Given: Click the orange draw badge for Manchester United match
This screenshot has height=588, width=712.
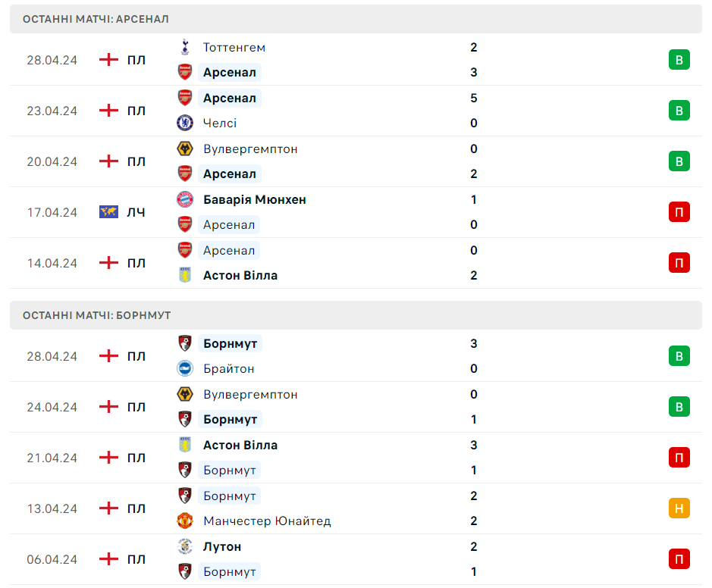Looking at the screenshot, I should tap(679, 508).
